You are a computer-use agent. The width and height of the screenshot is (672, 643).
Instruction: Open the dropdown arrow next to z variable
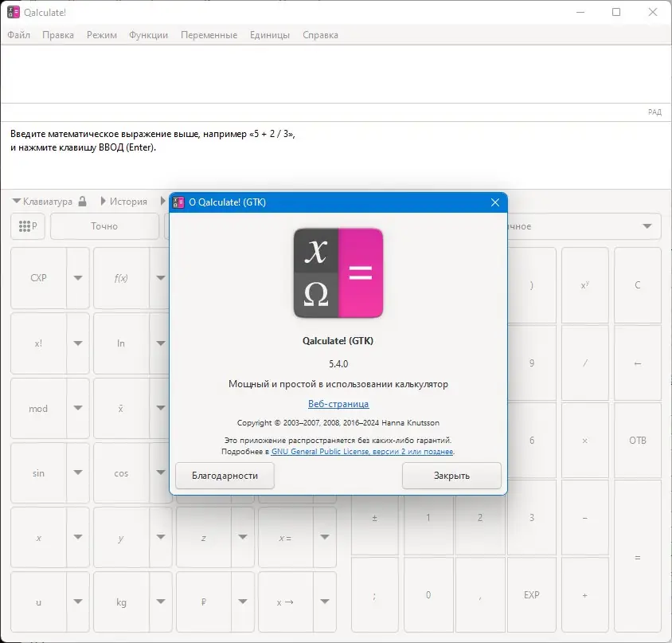pos(243,537)
